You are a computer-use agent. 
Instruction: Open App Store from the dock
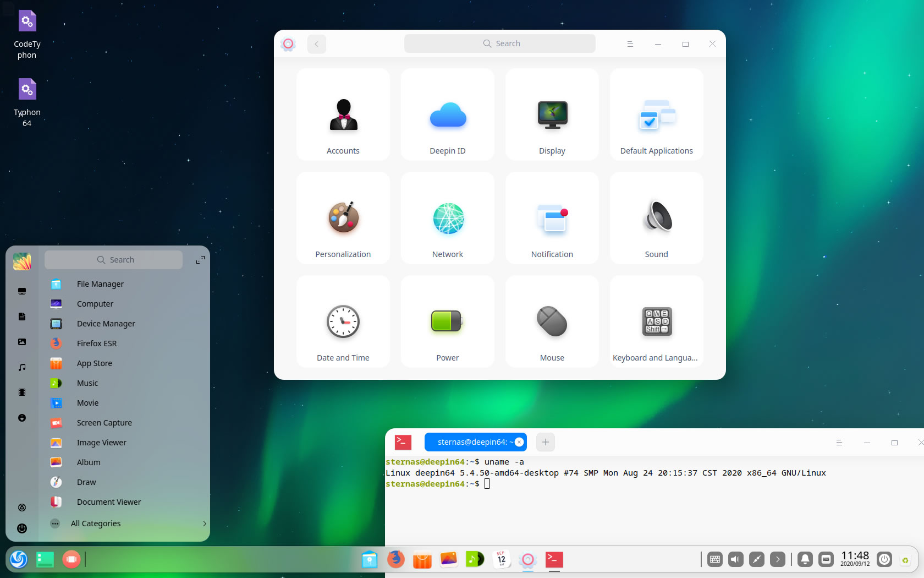tap(422, 560)
